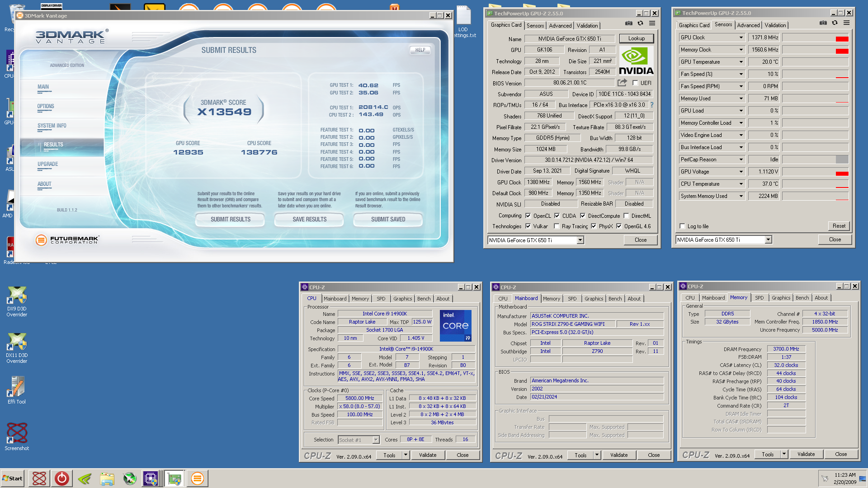Click the GPU Clock sensor red graph bar

(842, 39)
